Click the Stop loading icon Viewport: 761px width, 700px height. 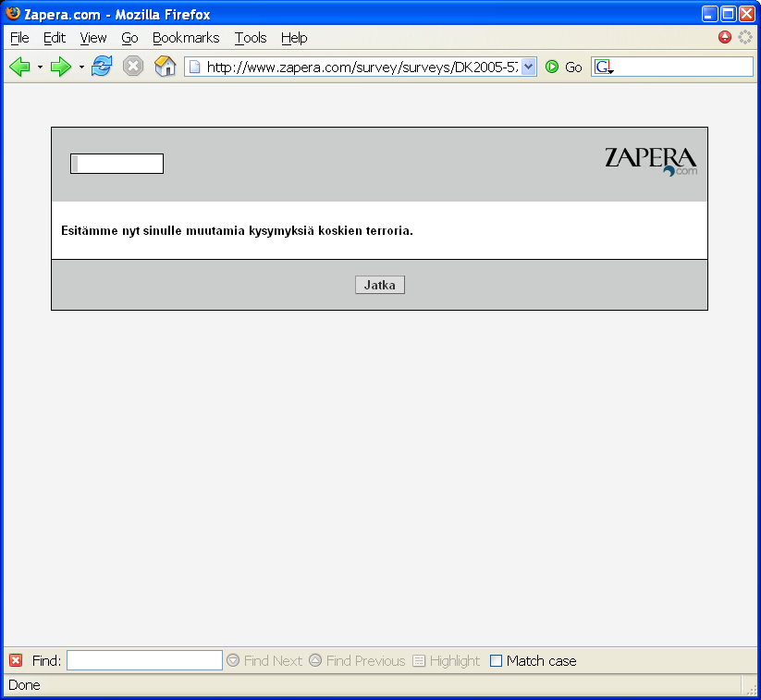pos(133,67)
